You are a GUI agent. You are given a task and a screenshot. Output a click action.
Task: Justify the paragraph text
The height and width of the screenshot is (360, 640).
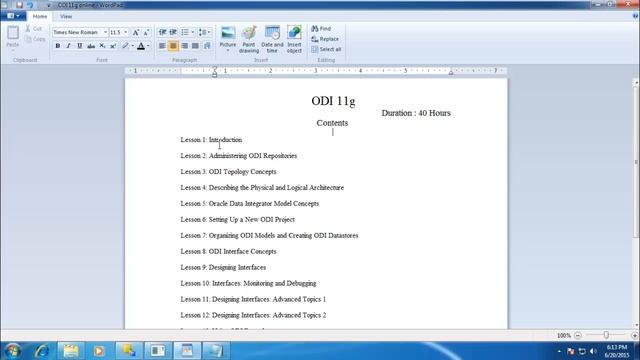point(196,46)
